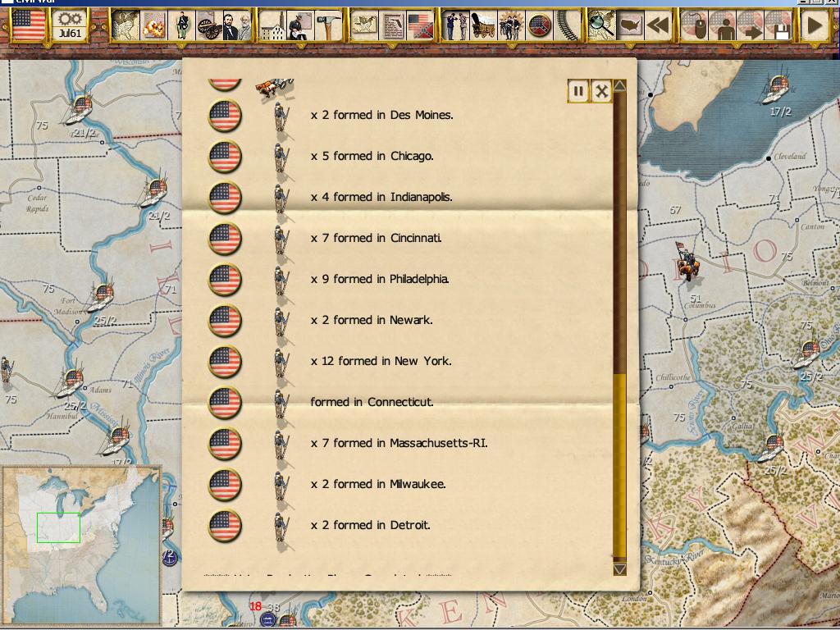The height and width of the screenshot is (630, 840).
Task: Click 'x 2 formed in Detroit.' line
Action: click(x=370, y=525)
